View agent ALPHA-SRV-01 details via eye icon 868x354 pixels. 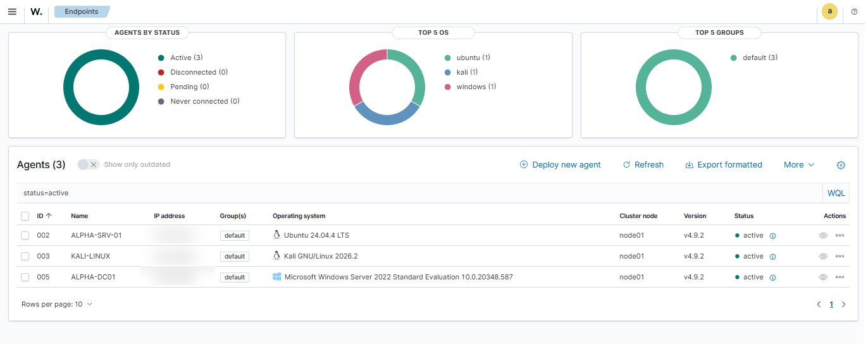[823, 235]
